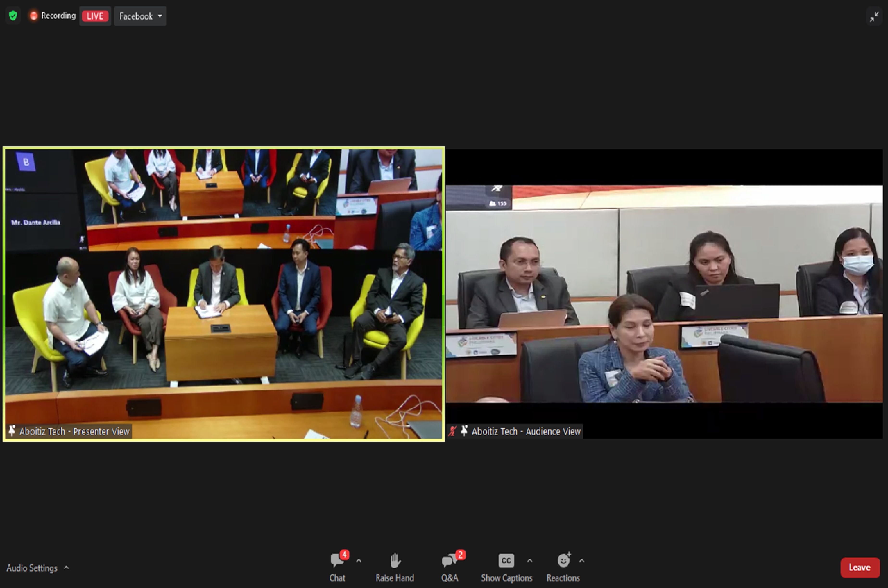The height and width of the screenshot is (588, 888).
Task: Exit full screen via corner arrows icon
Action: (874, 17)
